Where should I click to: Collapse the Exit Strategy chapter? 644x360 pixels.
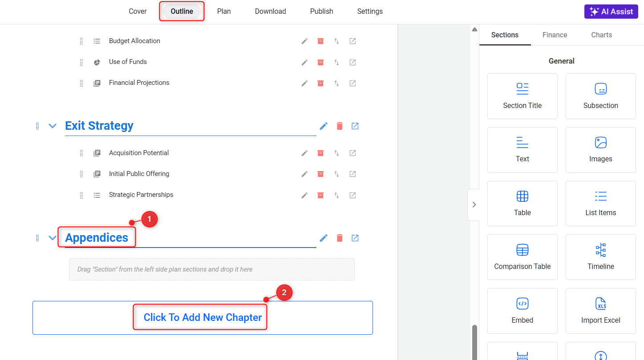pyautogui.click(x=53, y=126)
